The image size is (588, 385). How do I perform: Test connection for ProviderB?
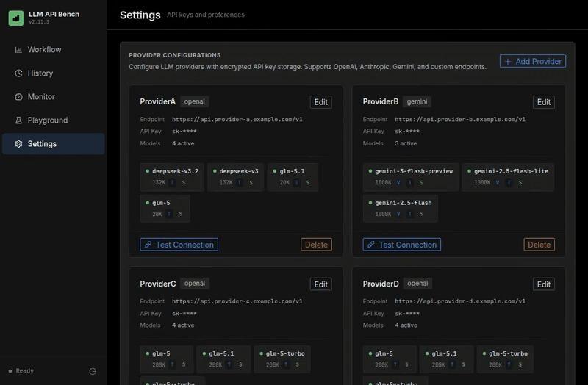(x=401, y=245)
